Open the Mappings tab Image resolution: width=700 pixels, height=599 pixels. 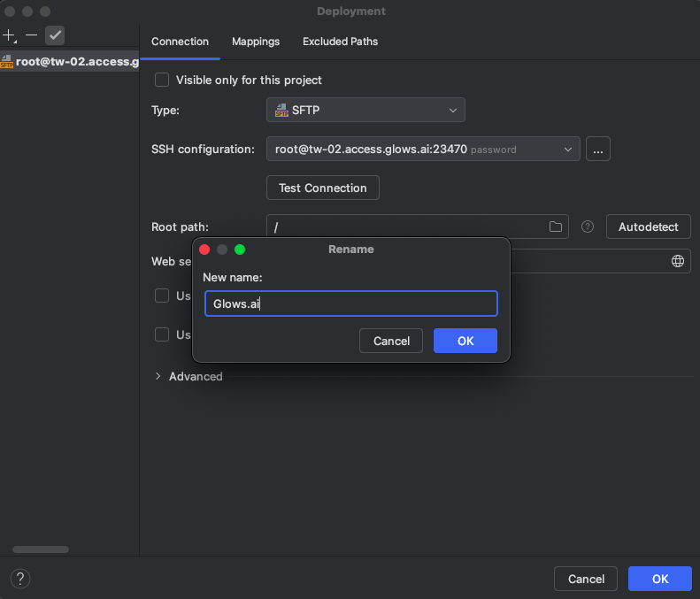click(256, 42)
